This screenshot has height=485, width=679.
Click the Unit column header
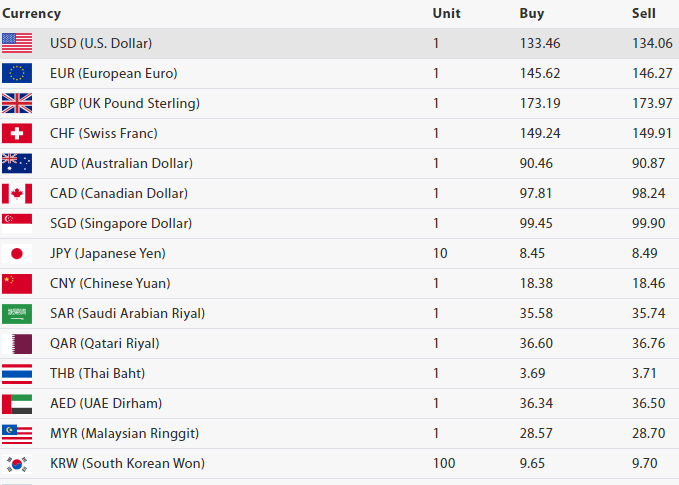coord(446,14)
